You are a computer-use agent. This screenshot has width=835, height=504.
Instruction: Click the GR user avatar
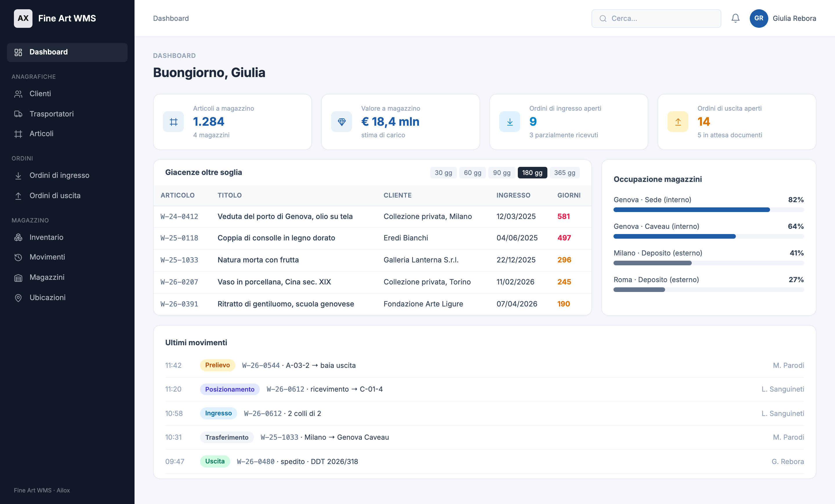759,18
